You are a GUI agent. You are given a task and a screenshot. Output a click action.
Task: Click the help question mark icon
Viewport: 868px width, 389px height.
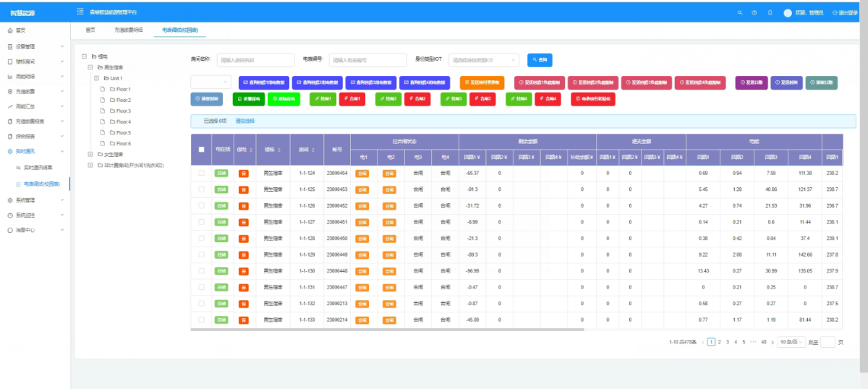754,13
